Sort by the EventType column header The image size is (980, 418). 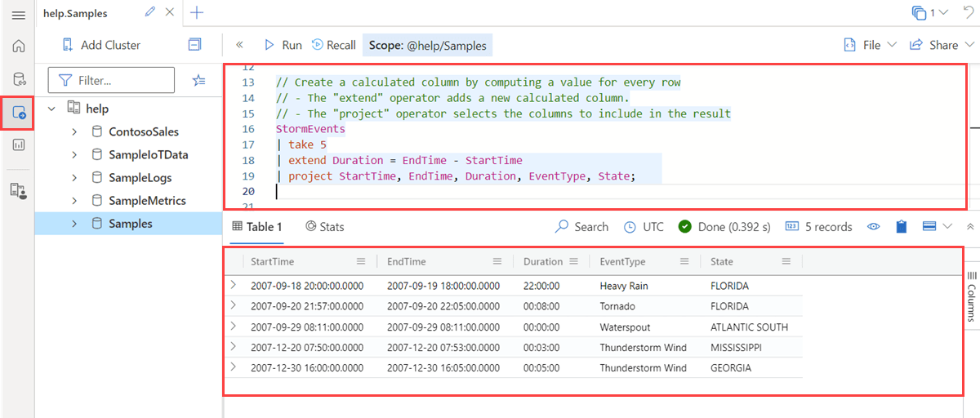click(x=622, y=262)
